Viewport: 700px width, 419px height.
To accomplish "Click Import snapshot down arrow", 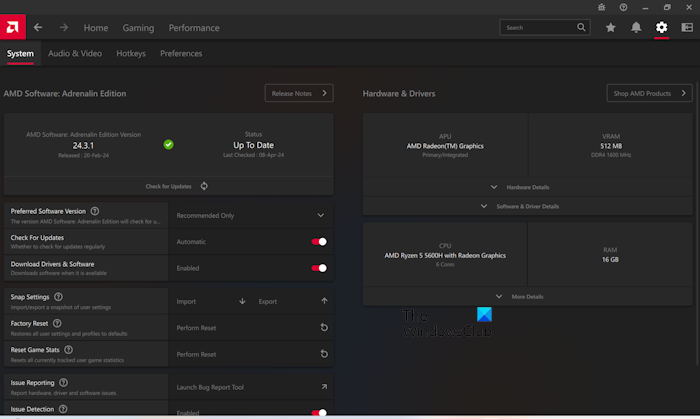I will point(242,301).
